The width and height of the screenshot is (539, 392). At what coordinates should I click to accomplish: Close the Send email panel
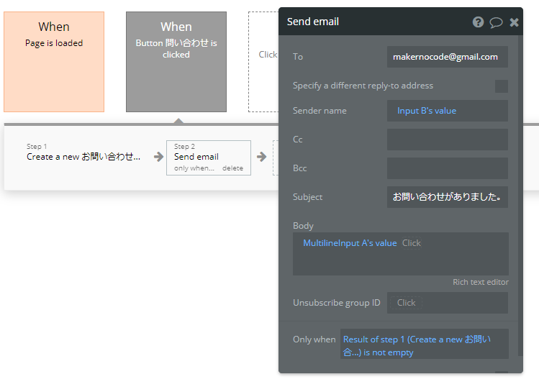tap(514, 22)
